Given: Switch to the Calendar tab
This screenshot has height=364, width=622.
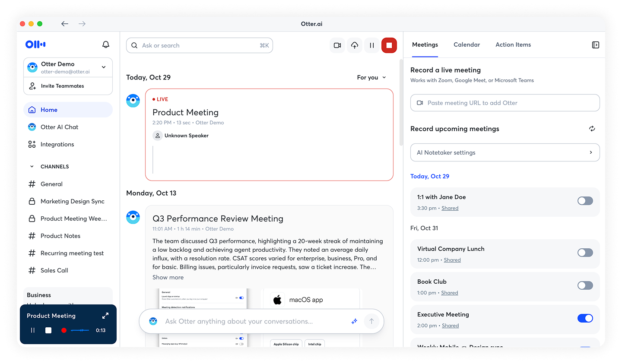Looking at the screenshot, I should click(466, 44).
